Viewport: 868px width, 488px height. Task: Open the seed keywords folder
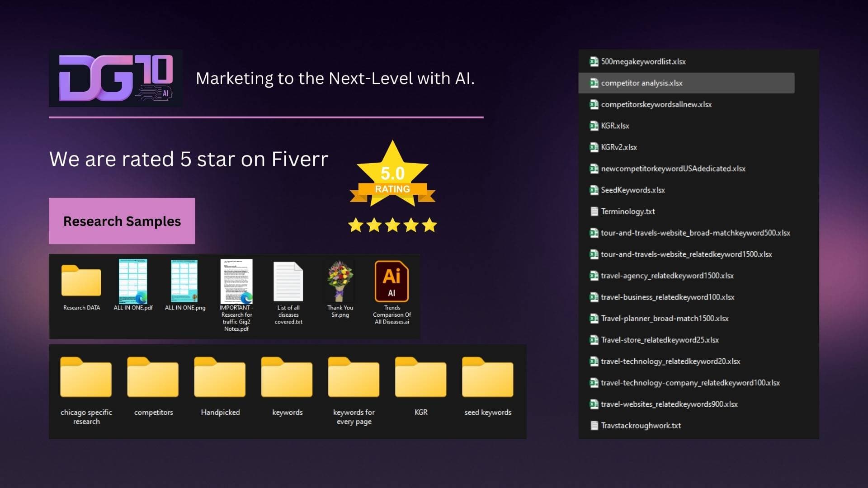[488, 378]
